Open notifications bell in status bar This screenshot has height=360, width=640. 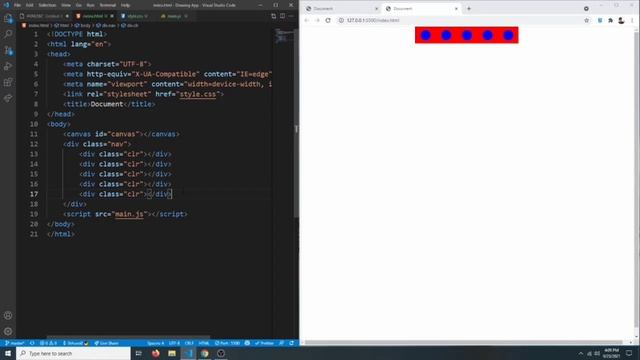pyautogui.click(x=291, y=343)
